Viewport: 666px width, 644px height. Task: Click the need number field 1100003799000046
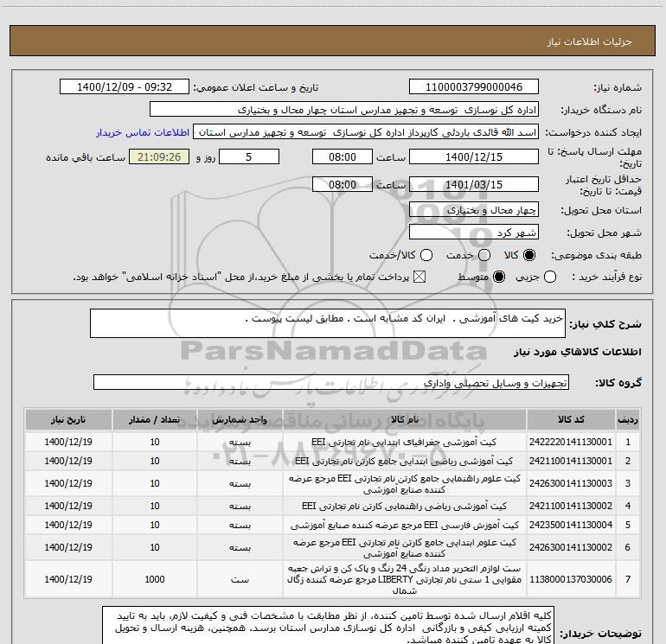click(x=474, y=86)
